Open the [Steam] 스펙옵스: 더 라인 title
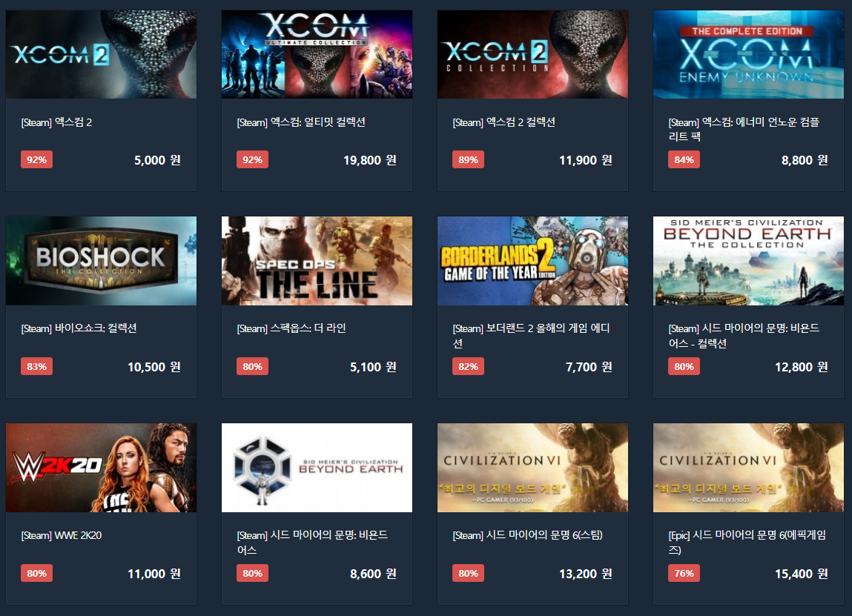 tap(291, 328)
